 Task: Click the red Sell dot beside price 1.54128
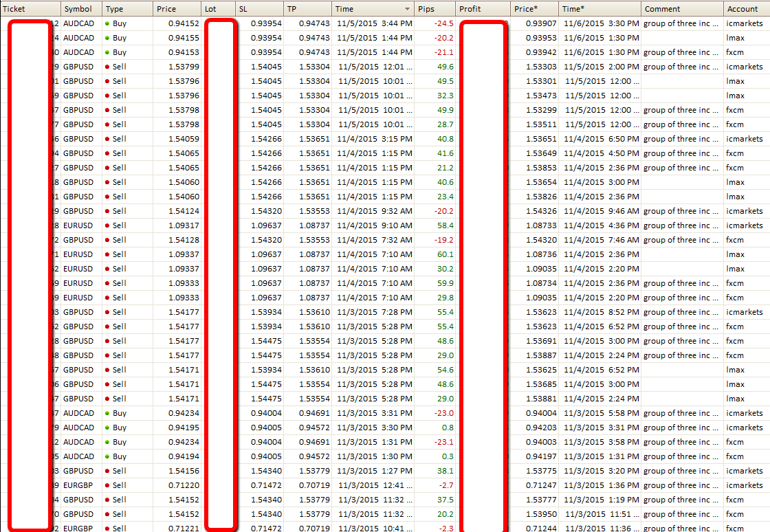coord(107,240)
